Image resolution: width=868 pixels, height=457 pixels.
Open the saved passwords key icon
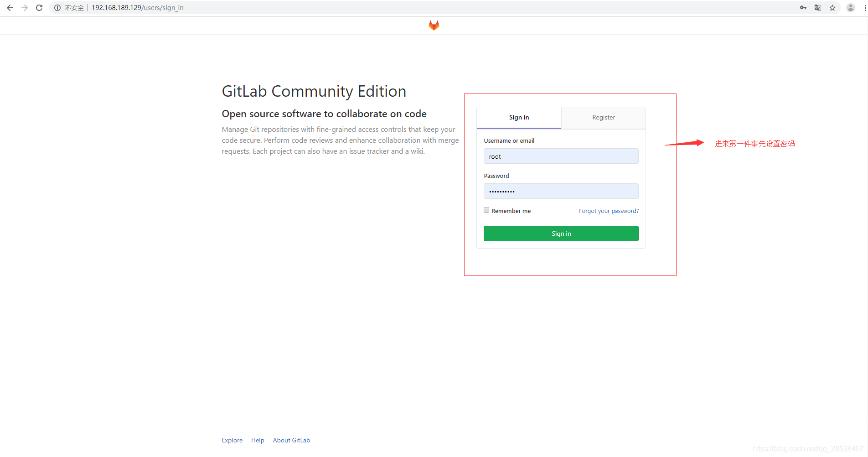803,8
